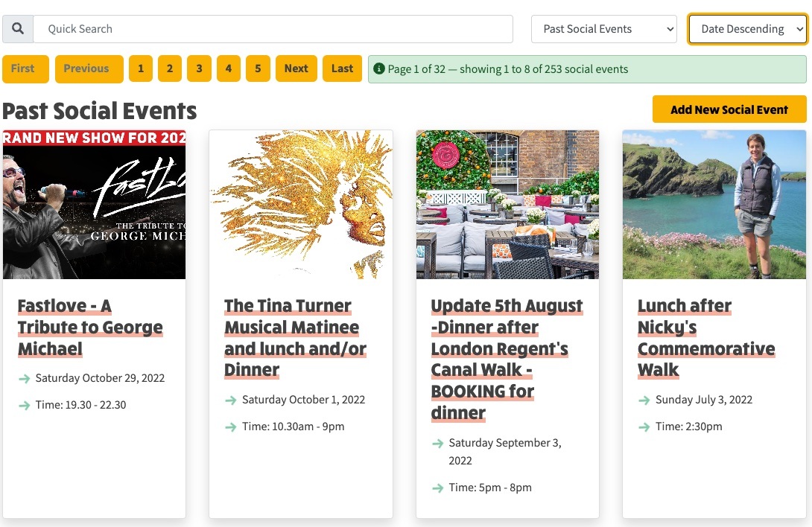Screen dimensions: 812x527
Task: Click arrow icon beside Saturday October 1, 2022
Action: point(231,400)
